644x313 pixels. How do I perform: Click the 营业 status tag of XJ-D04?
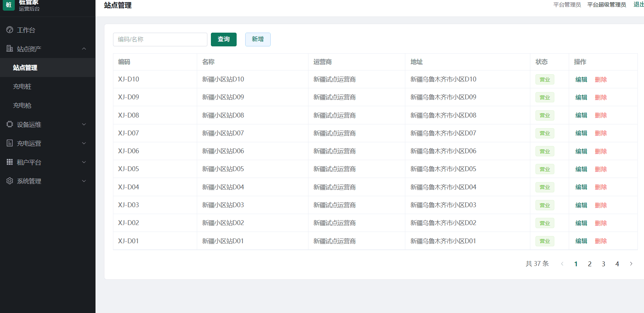545,187
